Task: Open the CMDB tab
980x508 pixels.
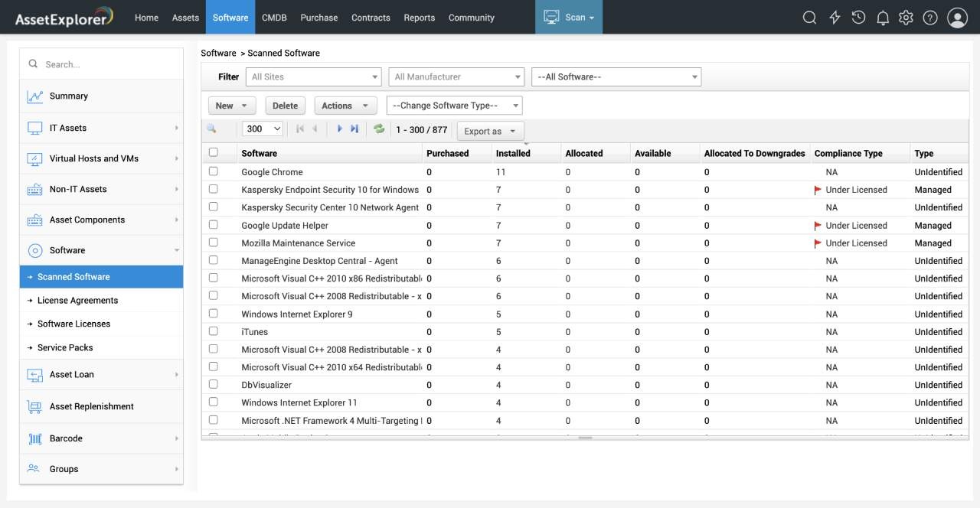Action: [273, 18]
